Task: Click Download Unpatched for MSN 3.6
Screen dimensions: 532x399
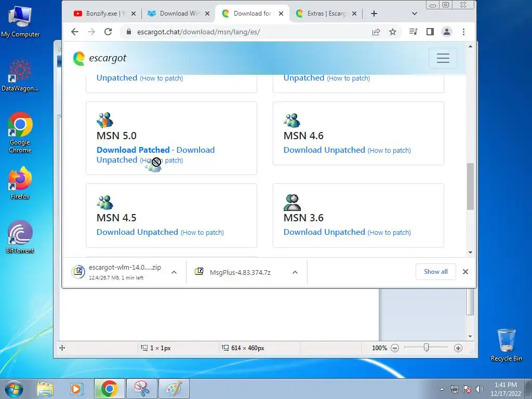Action: [324, 232]
